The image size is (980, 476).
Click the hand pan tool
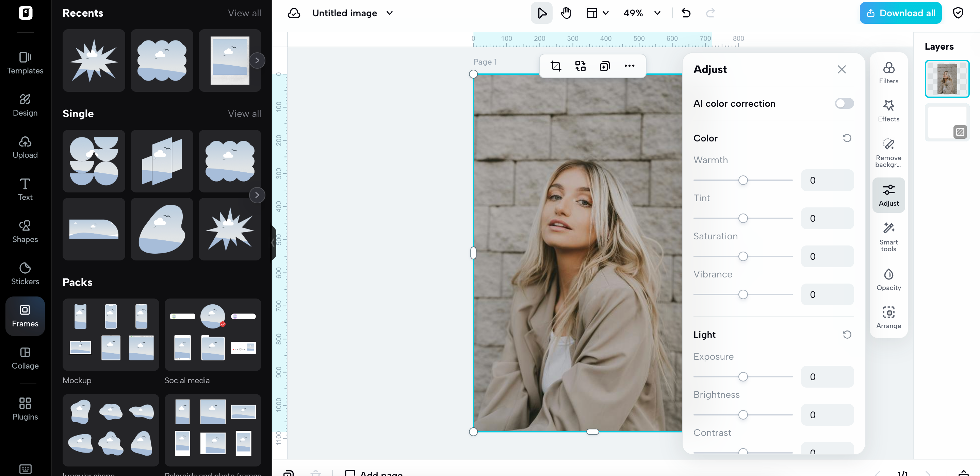click(x=566, y=13)
